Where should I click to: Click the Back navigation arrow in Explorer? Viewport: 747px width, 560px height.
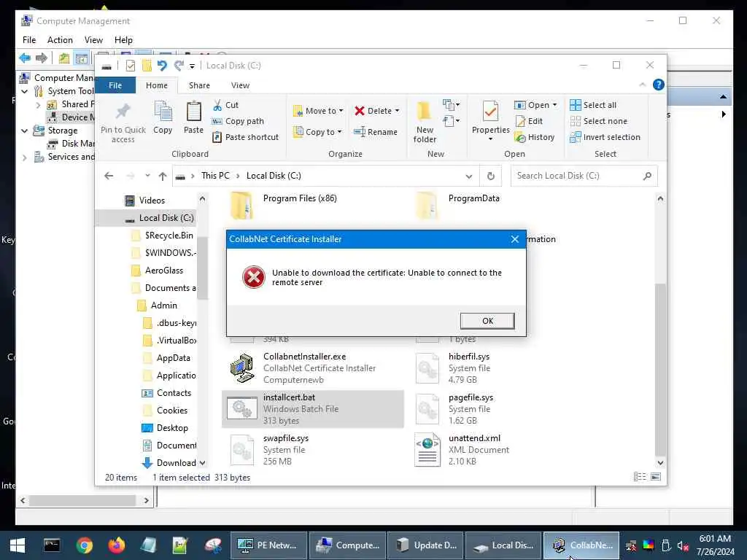coord(109,176)
